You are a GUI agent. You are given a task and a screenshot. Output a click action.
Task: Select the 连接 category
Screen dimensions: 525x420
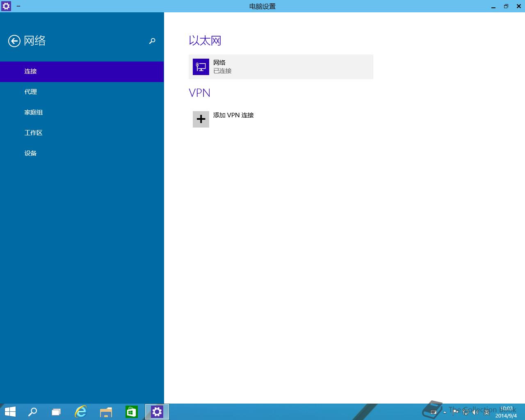(82, 71)
